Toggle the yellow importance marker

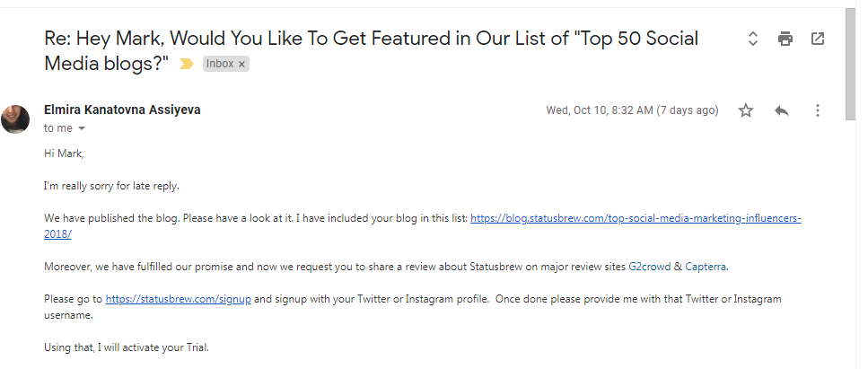pos(187,64)
